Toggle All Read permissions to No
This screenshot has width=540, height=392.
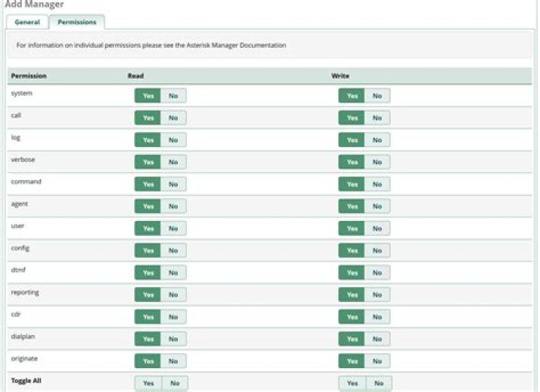coord(175,383)
